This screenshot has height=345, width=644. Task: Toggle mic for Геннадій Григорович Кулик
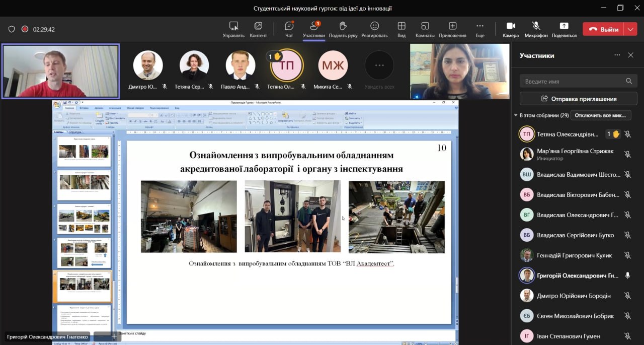coord(627,255)
